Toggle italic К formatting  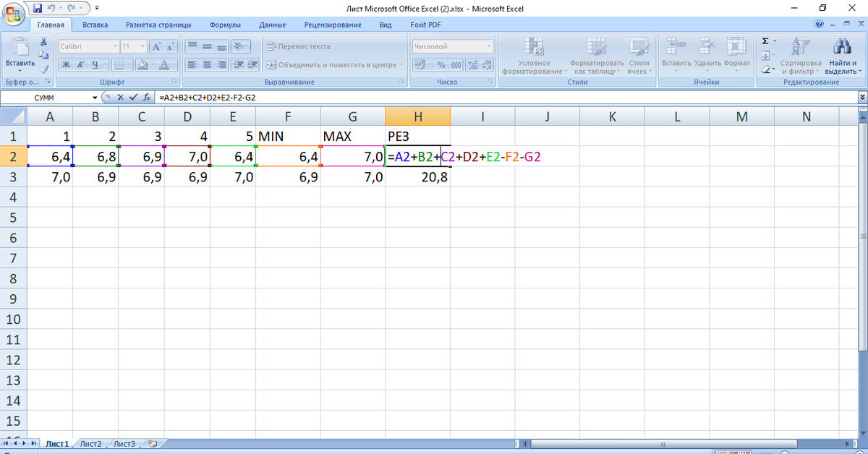tap(80, 64)
